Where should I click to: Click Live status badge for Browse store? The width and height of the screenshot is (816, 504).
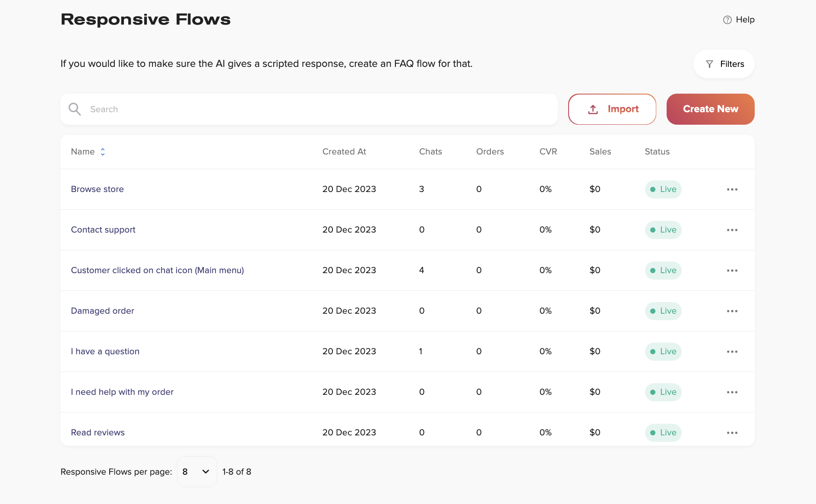click(663, 189)
